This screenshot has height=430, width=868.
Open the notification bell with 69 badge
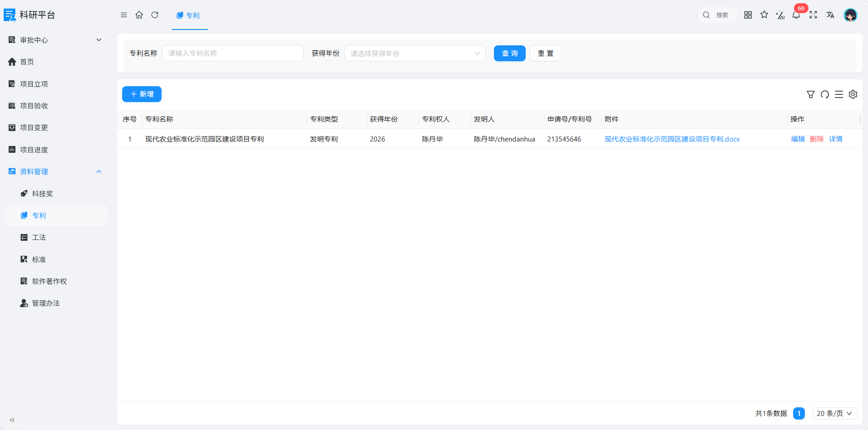coord(796,15)
